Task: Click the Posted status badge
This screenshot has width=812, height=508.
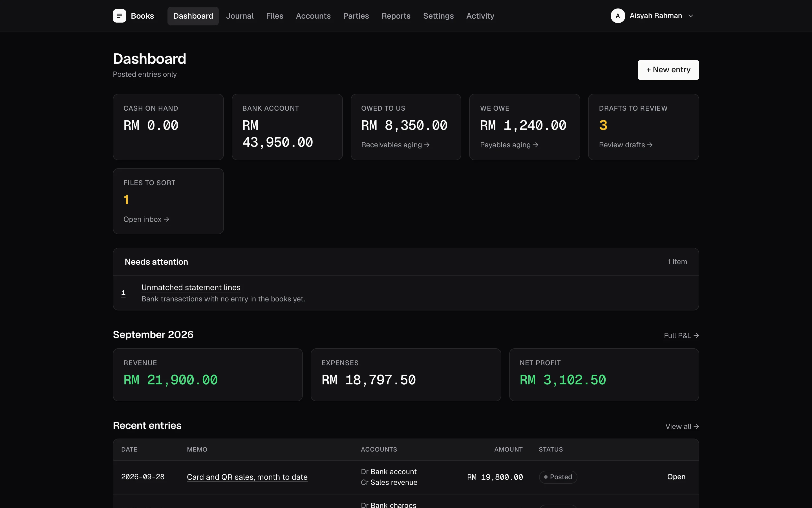Action: coord(558,477)
